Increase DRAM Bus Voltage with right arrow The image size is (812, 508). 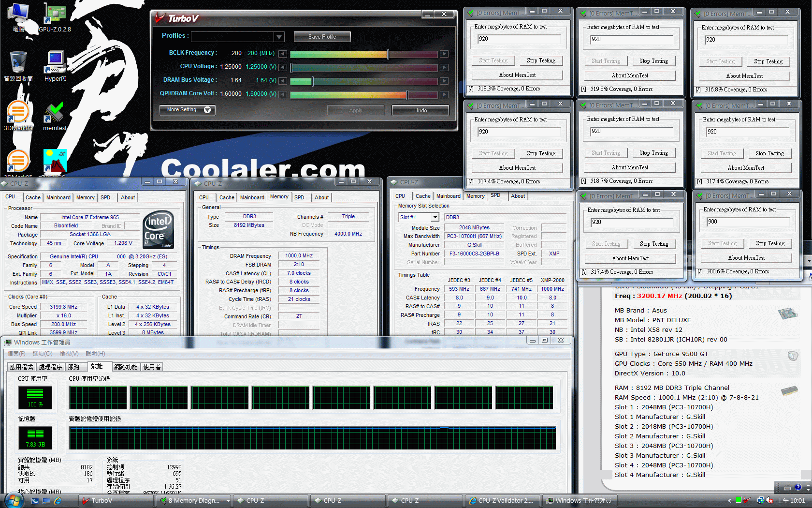coord(444,81)
